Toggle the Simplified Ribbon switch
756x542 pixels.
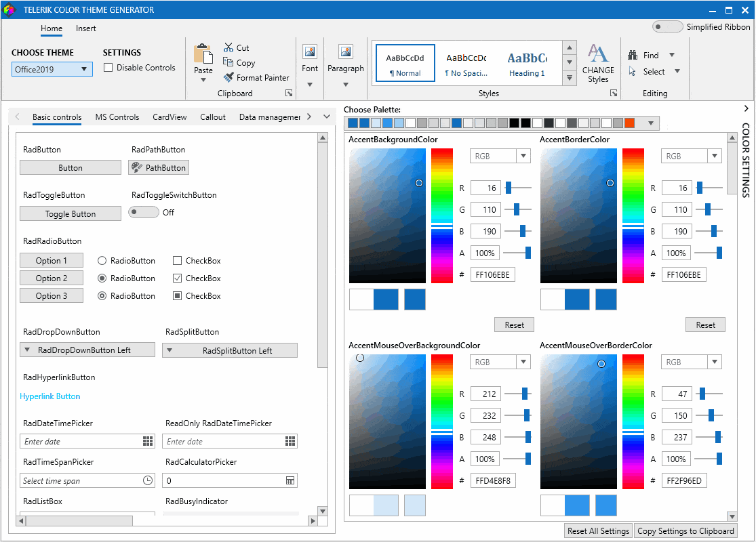click(667, 26)
